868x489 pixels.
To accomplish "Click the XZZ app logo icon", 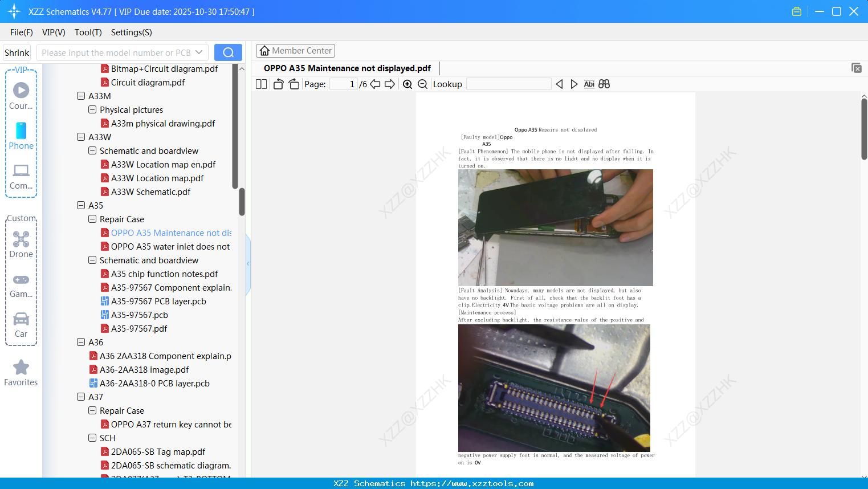I will coord(14,11).
